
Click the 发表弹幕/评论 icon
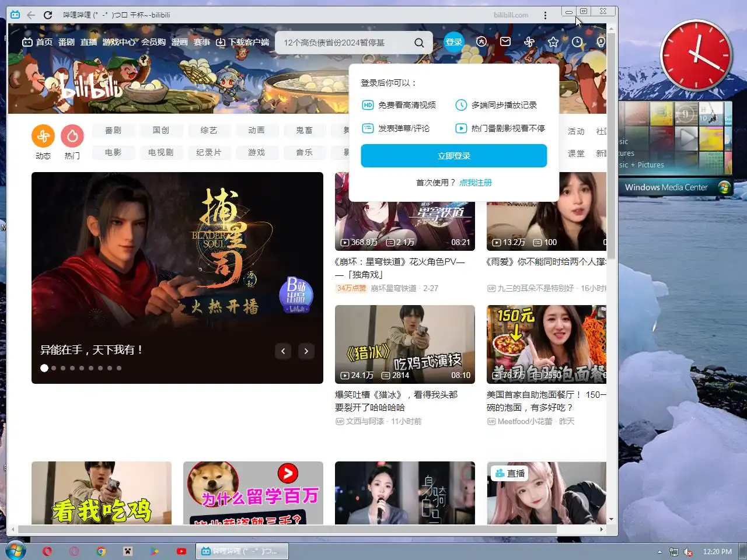click(x=368, y=128)
